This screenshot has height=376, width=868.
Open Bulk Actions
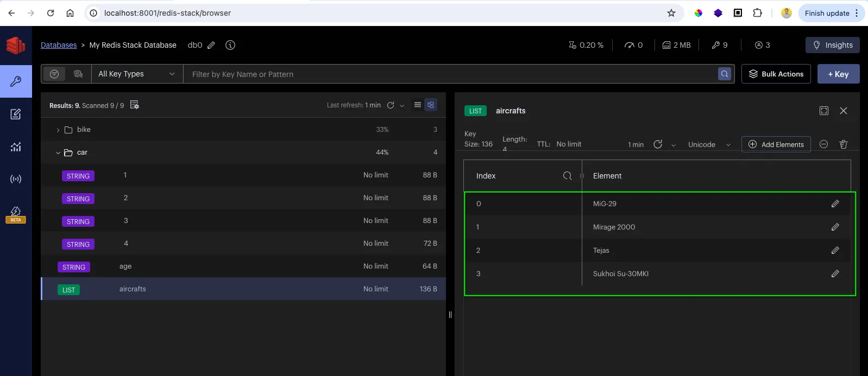(x=776, y=74)
